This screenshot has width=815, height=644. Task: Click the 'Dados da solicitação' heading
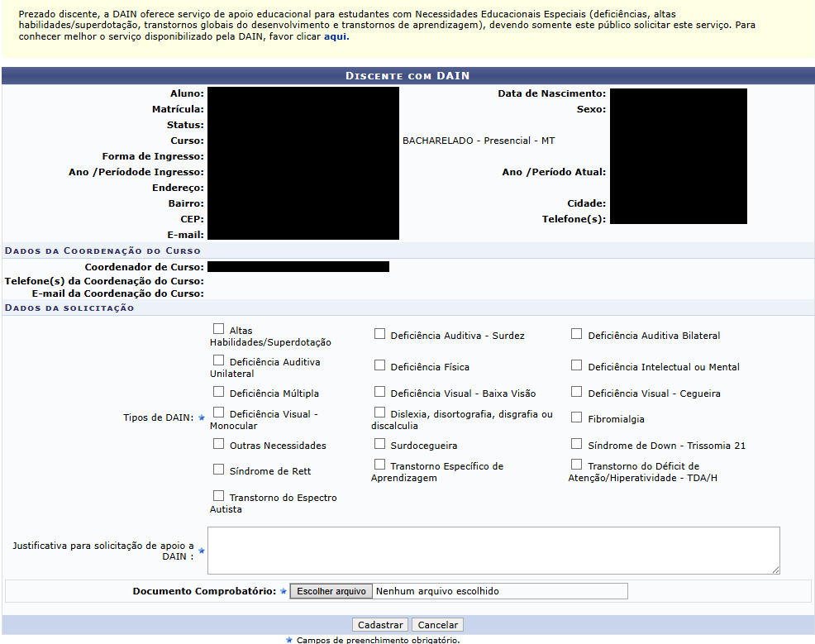(69, 308)
